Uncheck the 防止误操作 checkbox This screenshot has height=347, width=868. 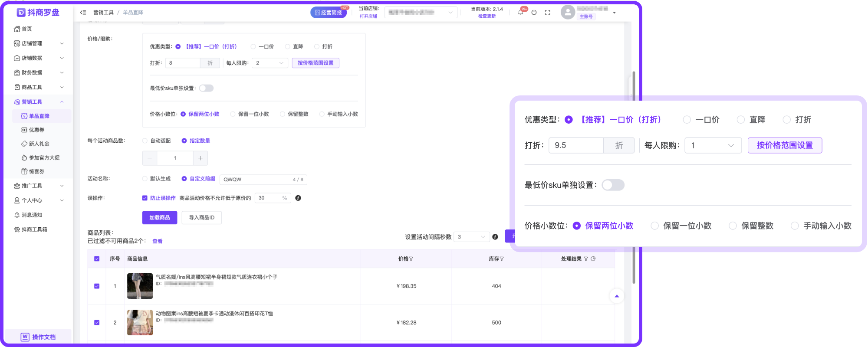pos(145,198)
